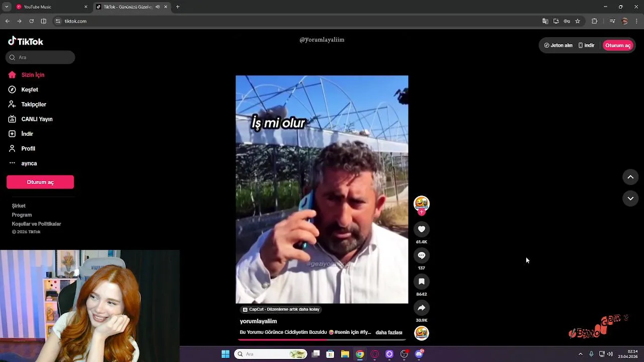Click Jeton alın button
The width and height of the screenshot is (644, 362).
click(x=558, y=45)
